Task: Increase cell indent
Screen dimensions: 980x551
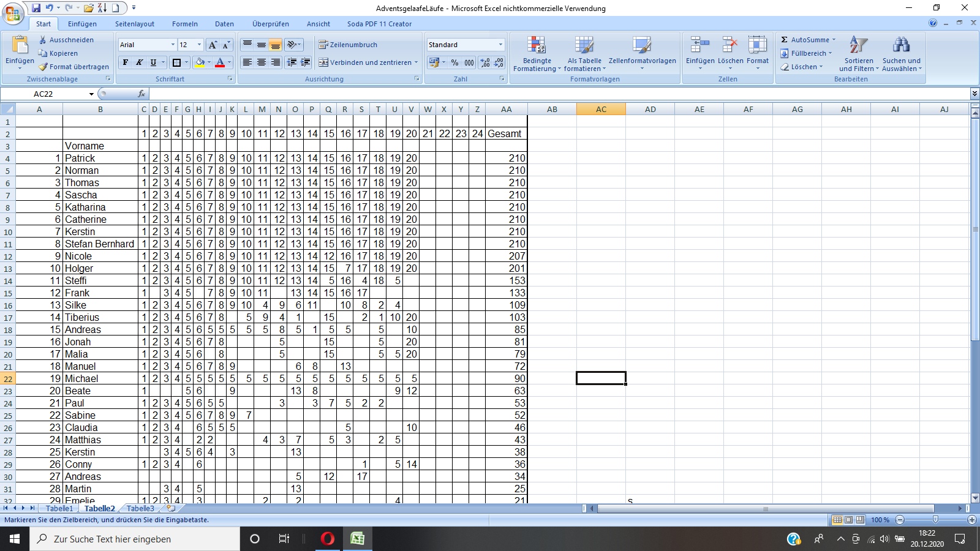Action: tap(306, 62)
